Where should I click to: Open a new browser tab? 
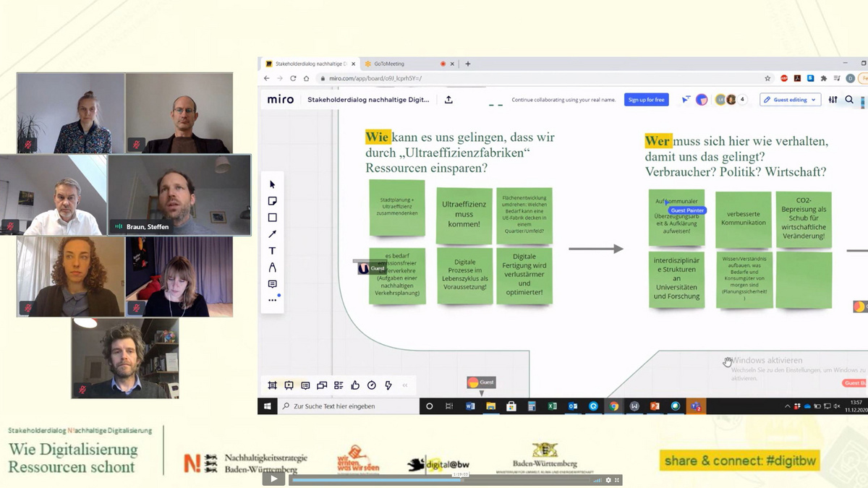[468, 64]
